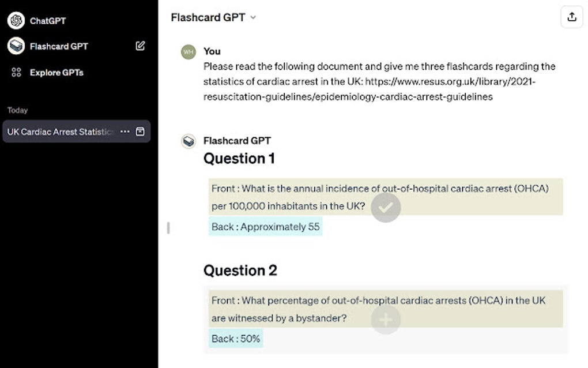
Task: Click the Flashcard GPT sidebar icon
Action: tap(16, 46)
